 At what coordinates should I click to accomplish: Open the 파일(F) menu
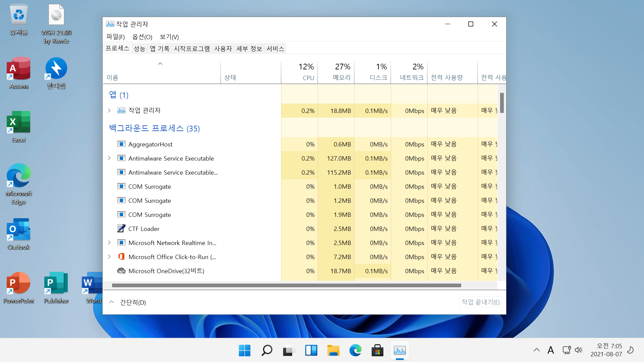[x=115, y=37]
